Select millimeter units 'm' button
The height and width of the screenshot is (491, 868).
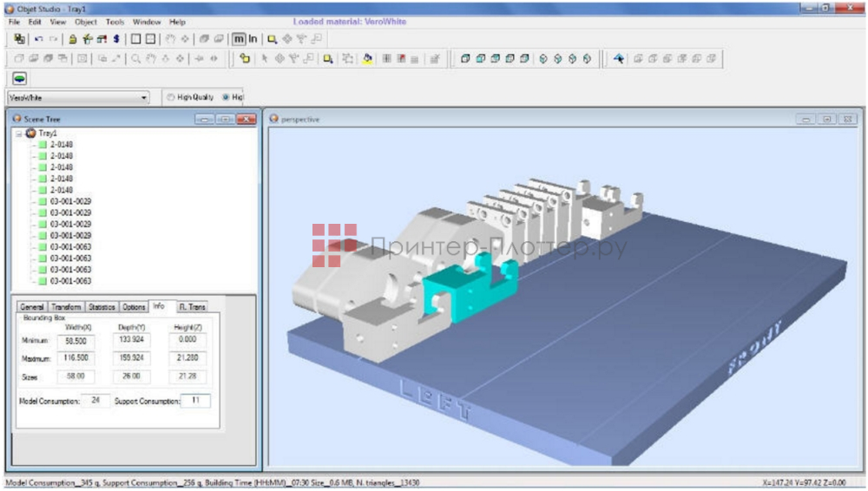pyautogui.click(x=239, y=39)
